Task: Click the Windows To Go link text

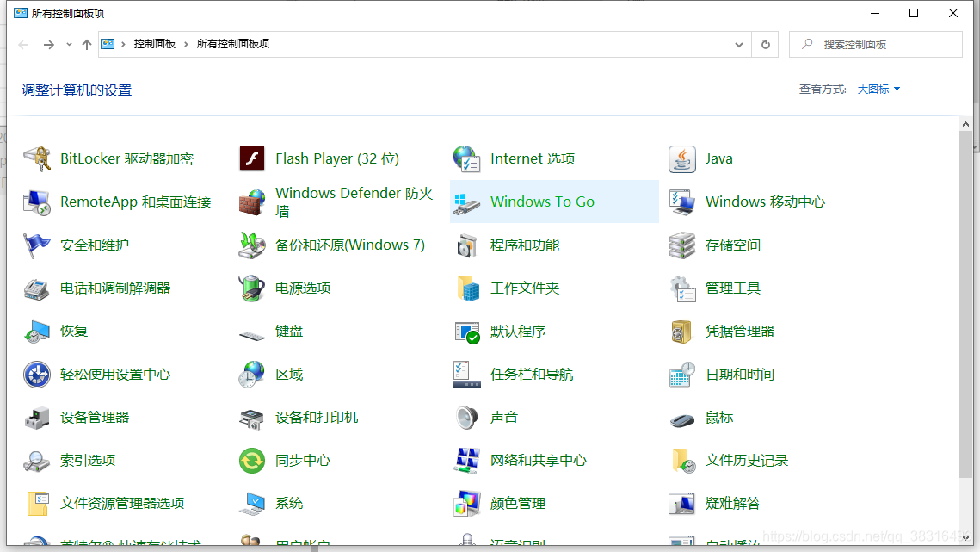Action: tap(542, 202)
